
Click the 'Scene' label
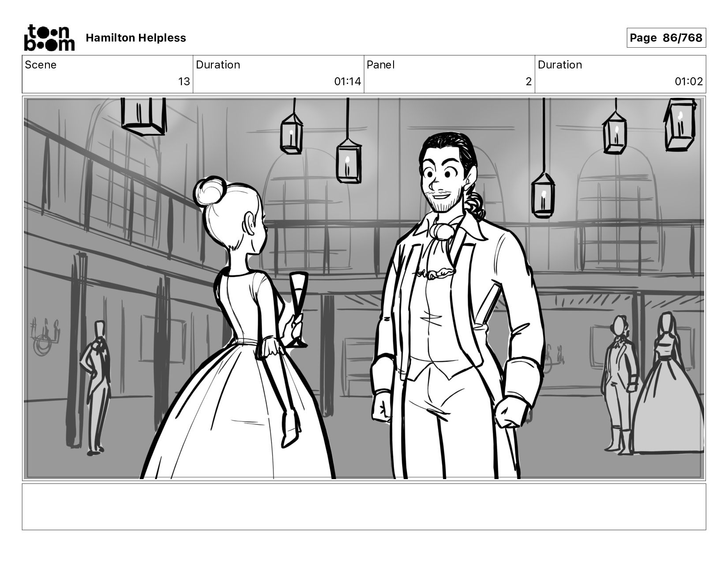pyautogui.click(x=41, y=65)
